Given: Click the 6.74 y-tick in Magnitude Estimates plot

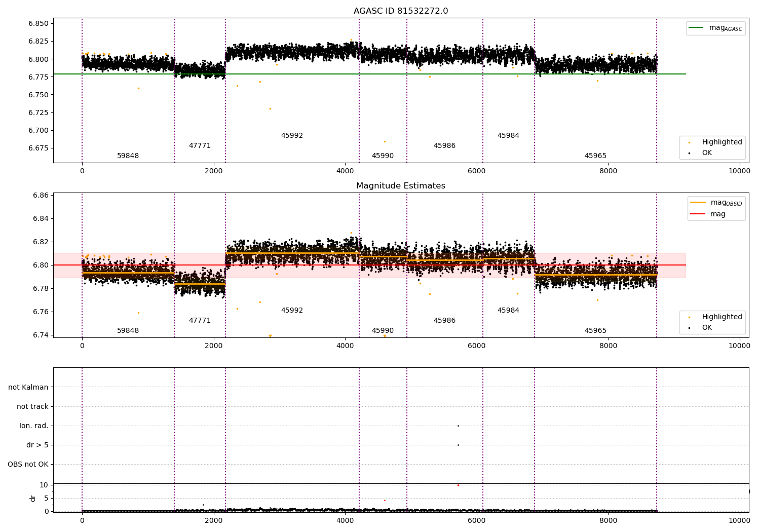Looking at the screenshot, I should coord(41,335).
